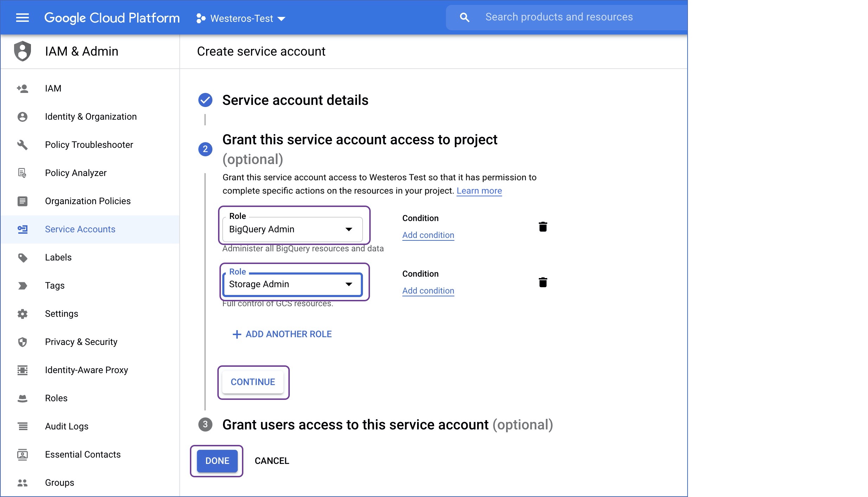Click the DONE button

216,461
